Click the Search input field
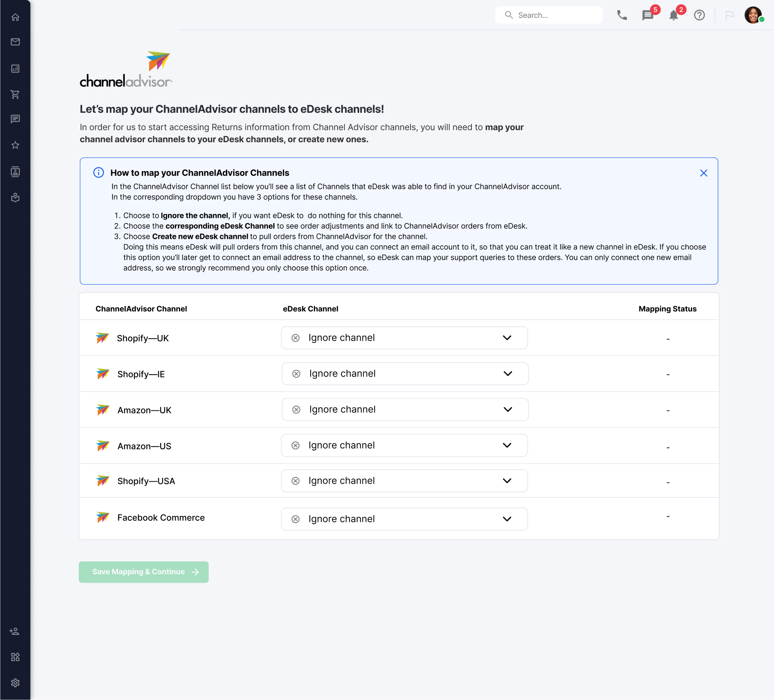Image resolution: width=774 pixels, height=700 pixels. coord(549,15)
